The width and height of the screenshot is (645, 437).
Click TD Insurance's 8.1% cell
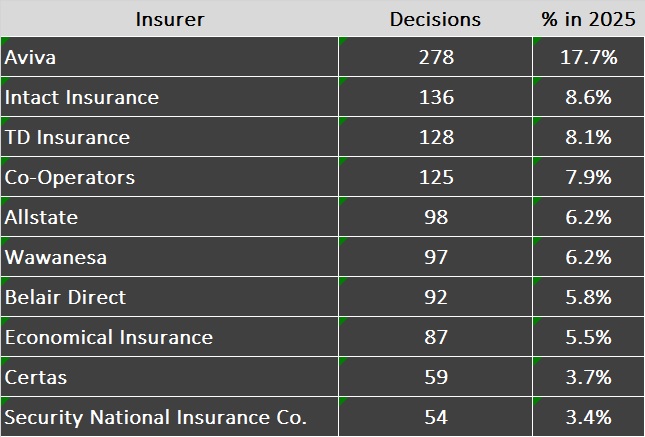coord(588,138)
